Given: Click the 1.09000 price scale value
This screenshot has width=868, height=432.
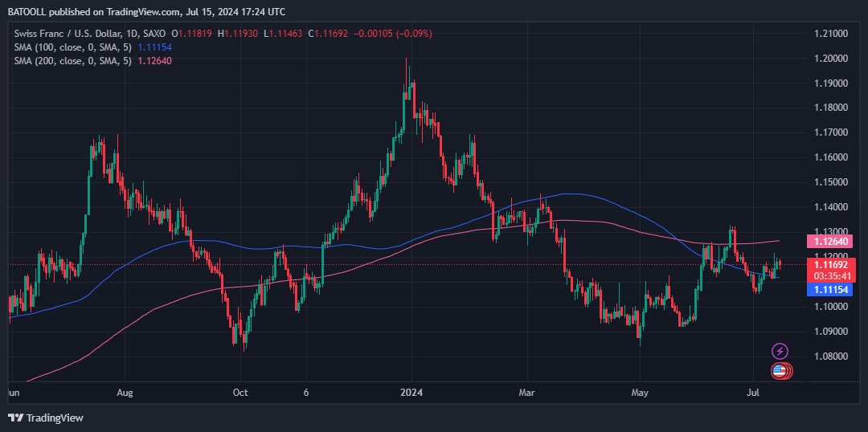Looking at the screenshot, I should coord(830,332).
